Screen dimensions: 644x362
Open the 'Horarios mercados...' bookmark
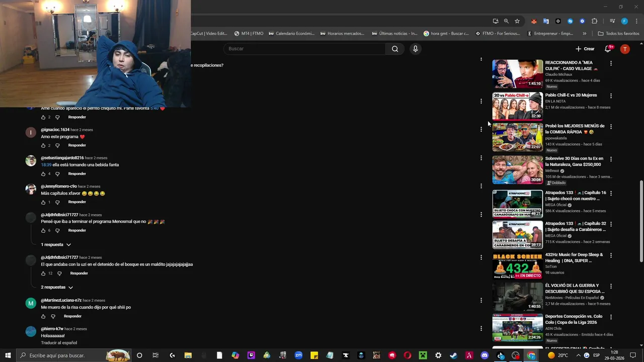342,34
